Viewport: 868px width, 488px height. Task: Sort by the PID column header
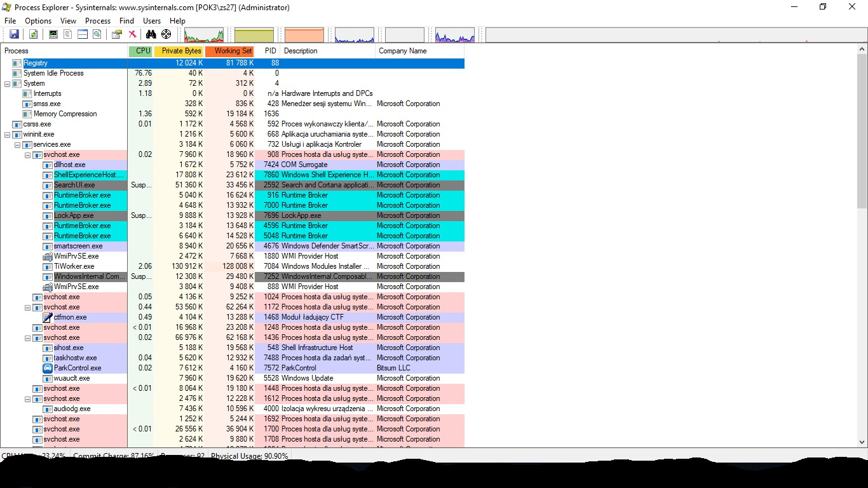tap(268, 51)
